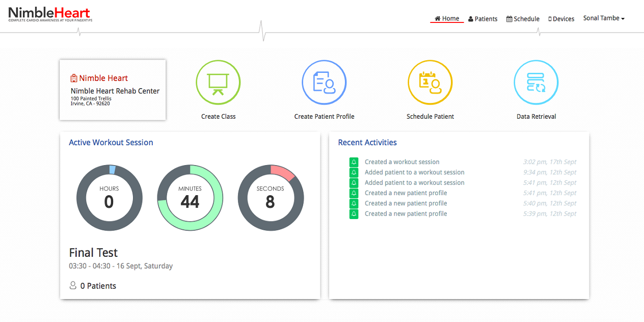644x322 pixels.
Task: Open the Patients menu item
Action: coord(482,19)
